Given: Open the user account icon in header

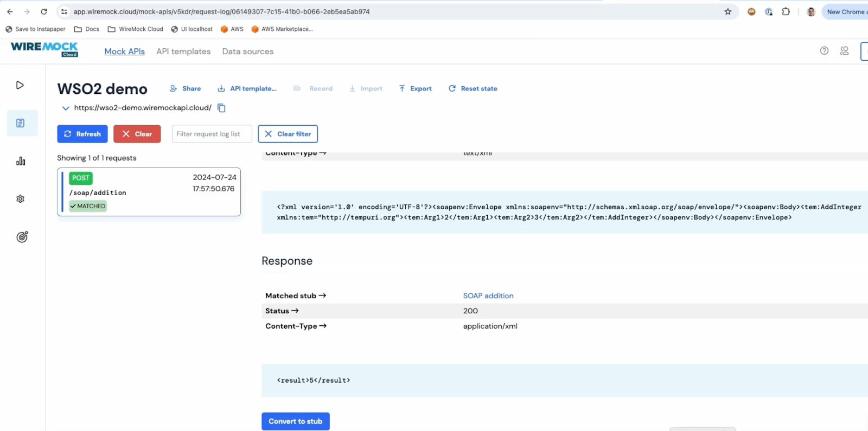Looking at the screenshot, I should click(x=844, y=51).
